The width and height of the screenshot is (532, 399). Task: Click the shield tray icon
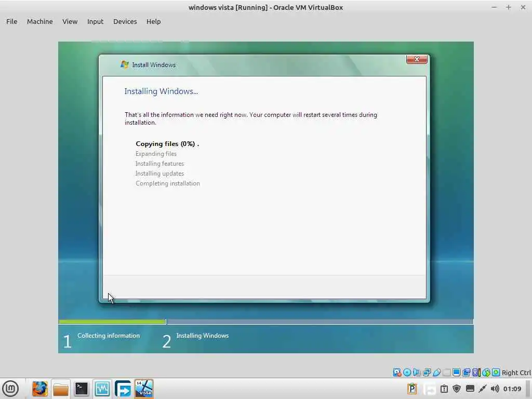457,389
